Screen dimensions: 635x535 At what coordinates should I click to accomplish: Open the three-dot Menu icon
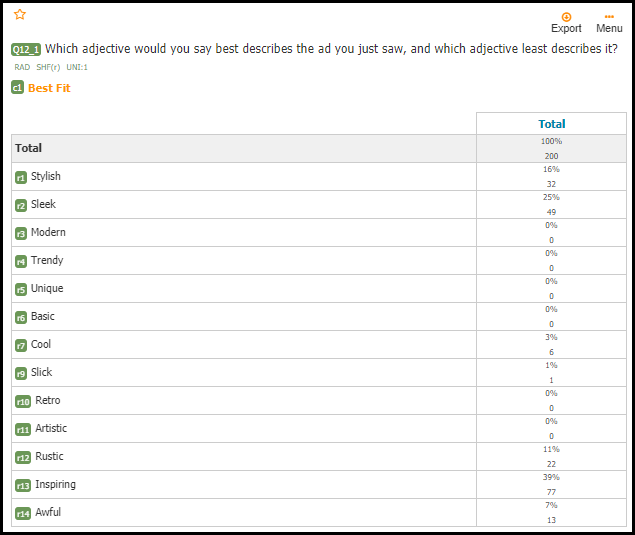pos(609,17)
